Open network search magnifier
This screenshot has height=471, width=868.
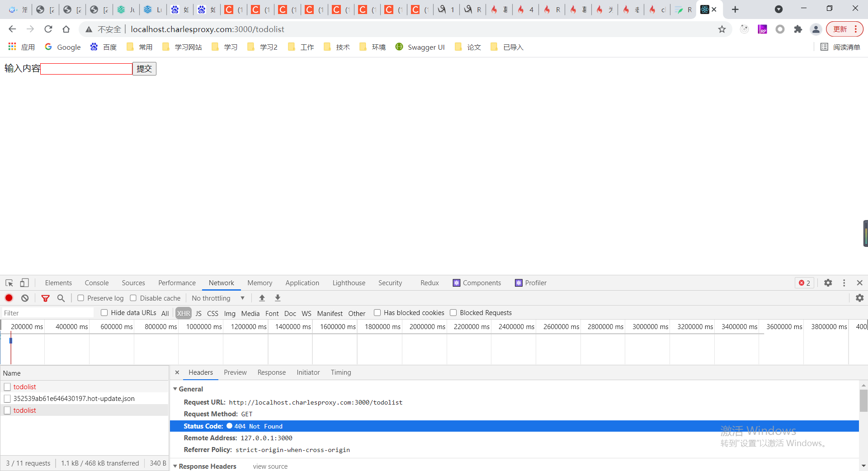(61, 298)
